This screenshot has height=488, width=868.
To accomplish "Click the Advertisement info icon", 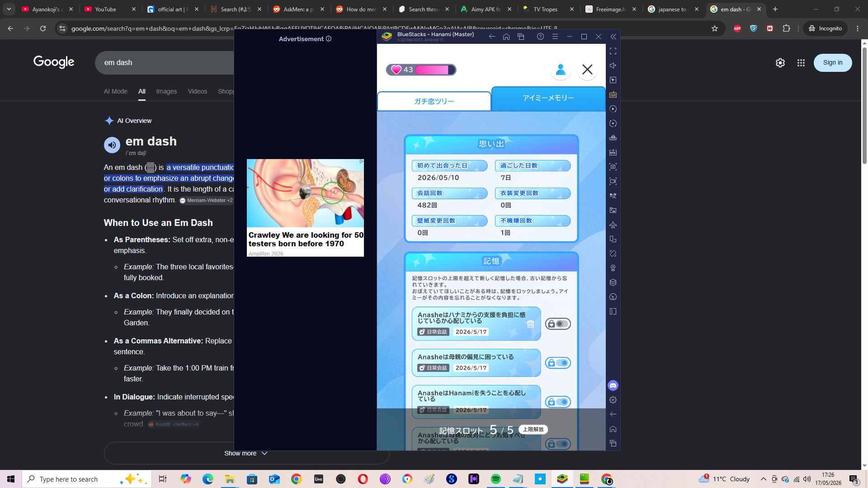I will coord(329,39).
